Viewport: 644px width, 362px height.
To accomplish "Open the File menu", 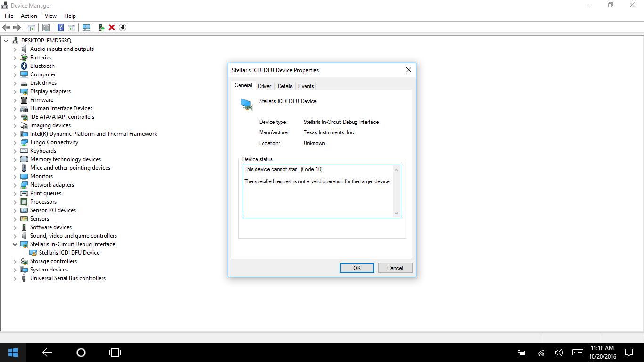I will 9,16.
